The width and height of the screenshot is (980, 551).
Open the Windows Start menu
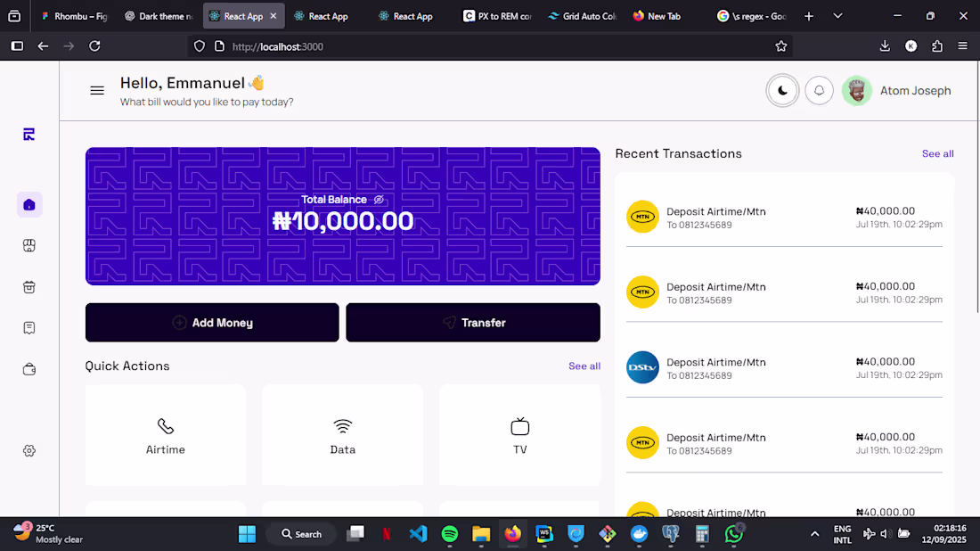(247, 534)
